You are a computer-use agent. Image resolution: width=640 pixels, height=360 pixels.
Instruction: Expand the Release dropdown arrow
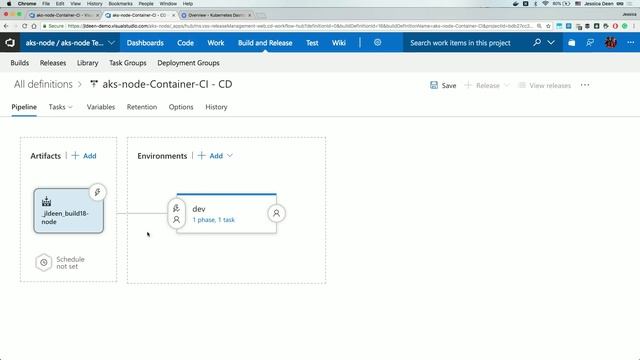[507, 85]
